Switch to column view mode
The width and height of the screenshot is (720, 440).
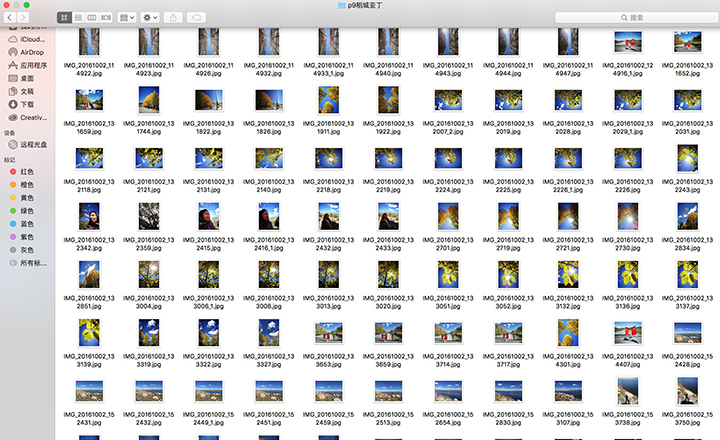point(92,17)
